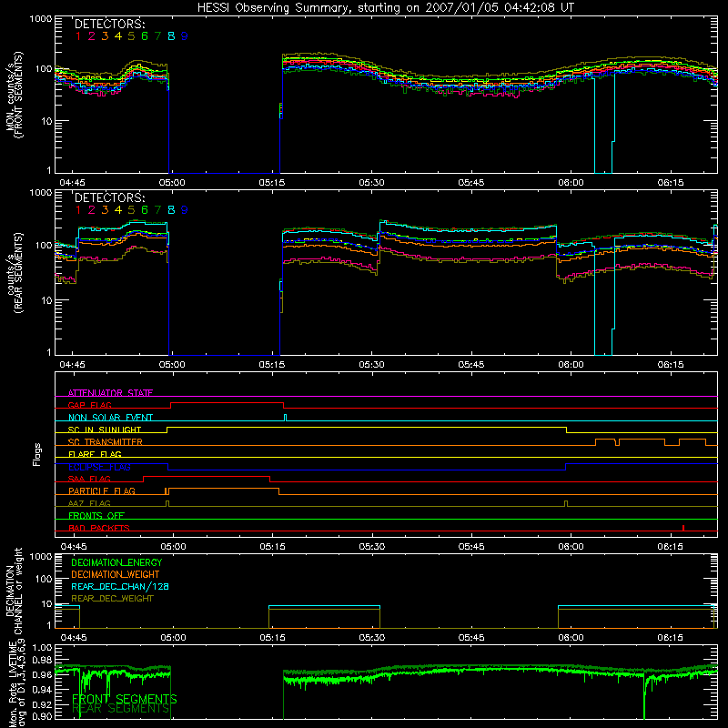Click the bad packets red spike marker

point(683,528)
